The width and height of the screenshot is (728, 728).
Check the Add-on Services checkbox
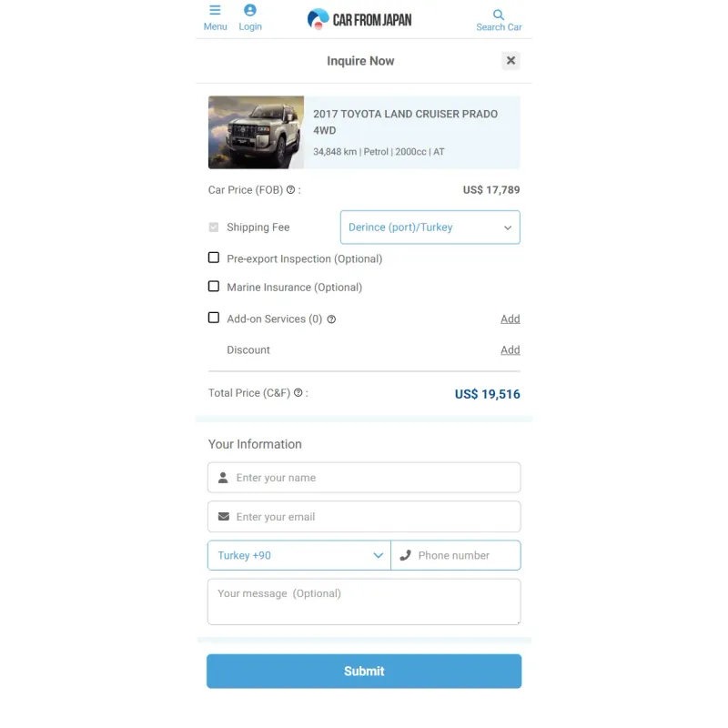pyautogui.click(x=214, y=318)
